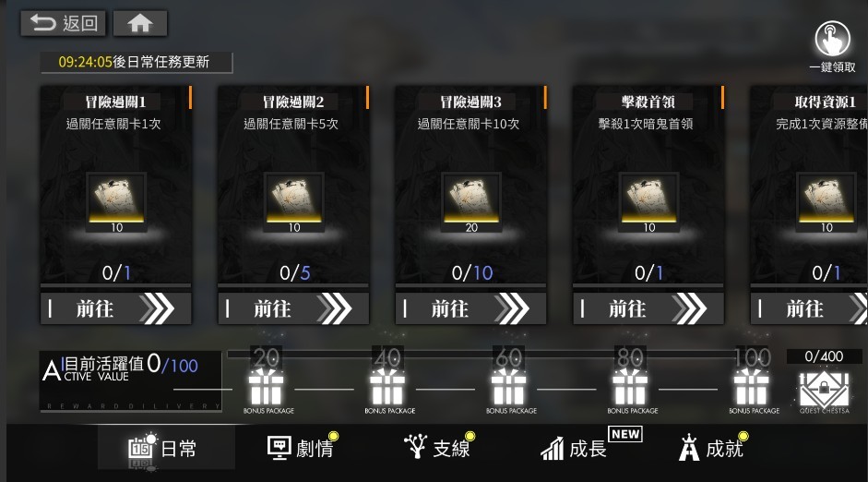Click reward item thumbnail in 冒險過關3 card
Viewport: 868px width, 482px height.
point(471,202)
